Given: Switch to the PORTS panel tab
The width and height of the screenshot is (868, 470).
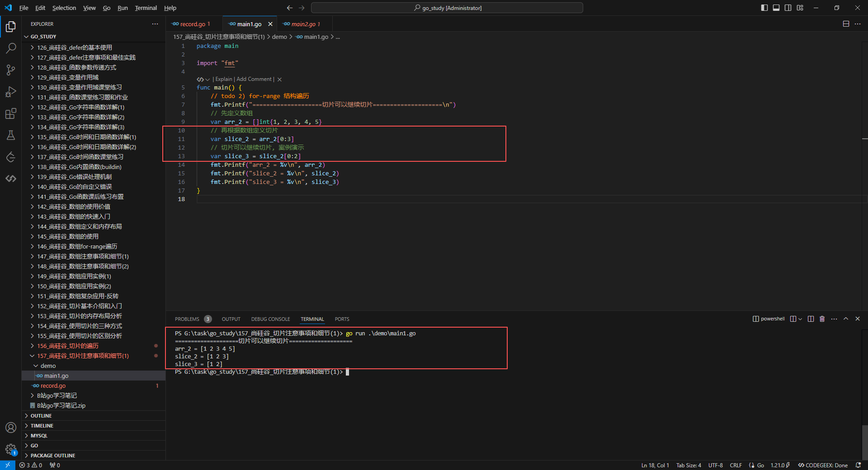Looking at the screenshot, I should 342,319.
